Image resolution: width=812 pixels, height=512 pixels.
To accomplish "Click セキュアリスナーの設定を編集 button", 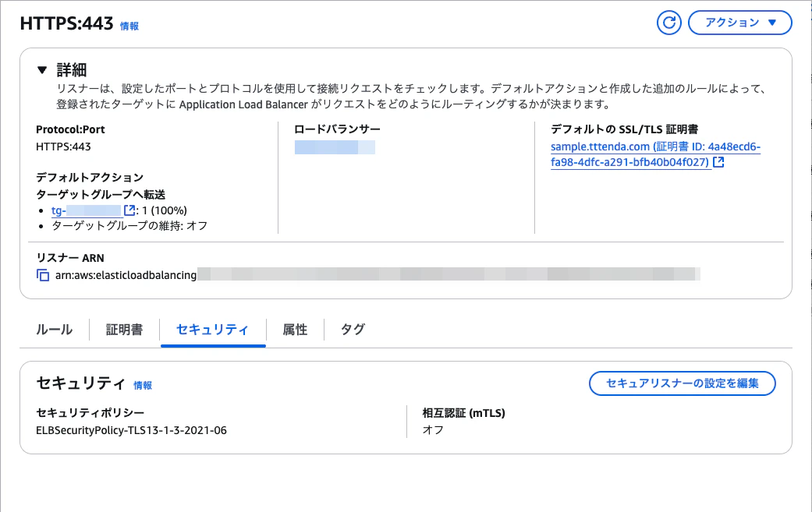I will coord(682,383).
